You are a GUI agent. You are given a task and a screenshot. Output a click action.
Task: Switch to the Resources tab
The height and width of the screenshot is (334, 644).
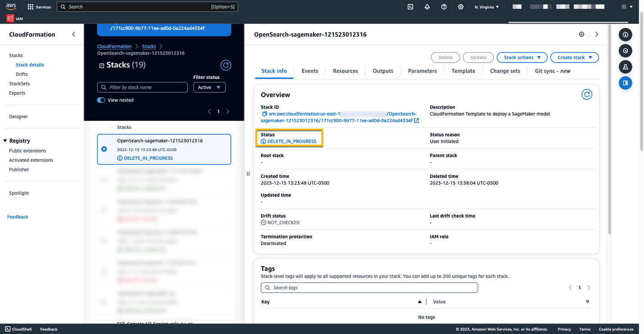click(345, 71)
